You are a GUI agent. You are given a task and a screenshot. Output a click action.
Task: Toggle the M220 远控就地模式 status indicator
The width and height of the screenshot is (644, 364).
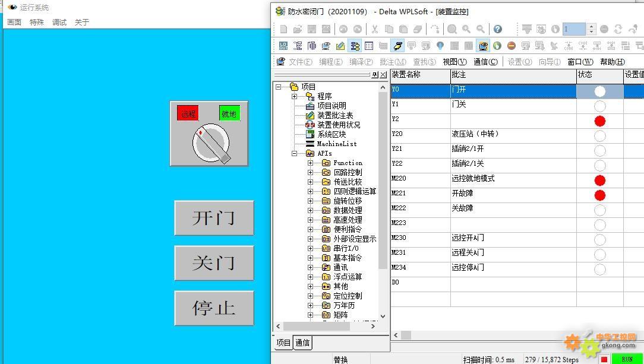pyautogui.click(x=599, y=181)
